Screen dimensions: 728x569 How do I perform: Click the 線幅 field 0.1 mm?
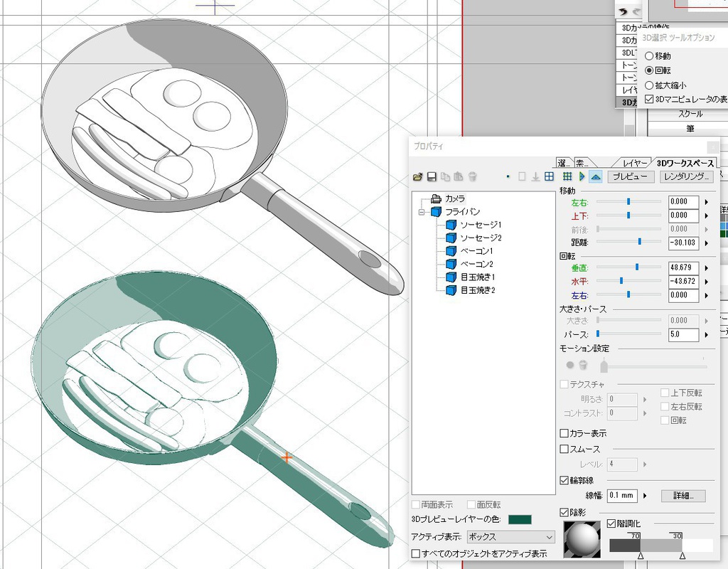pyautogui.click(x=622, y=496)
